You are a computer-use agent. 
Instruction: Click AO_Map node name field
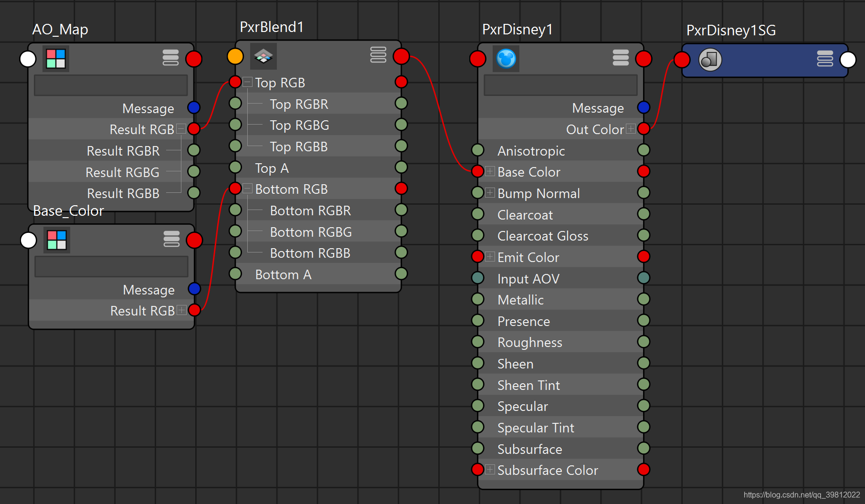(111, 85)
